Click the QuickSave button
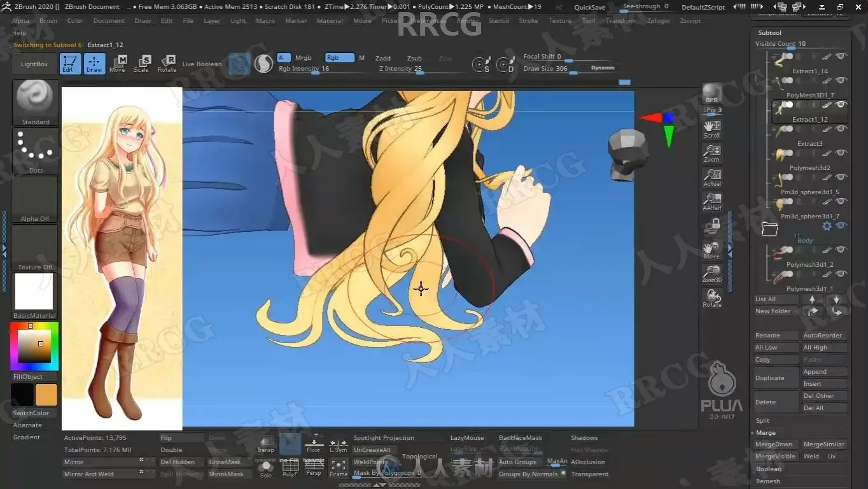 [590, 7]
